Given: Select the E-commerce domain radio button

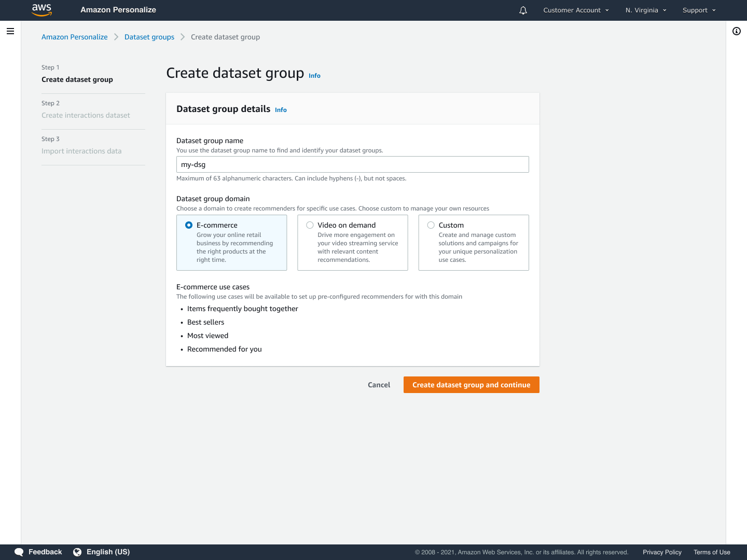Looking at the screenshot, I should [189, 225].
